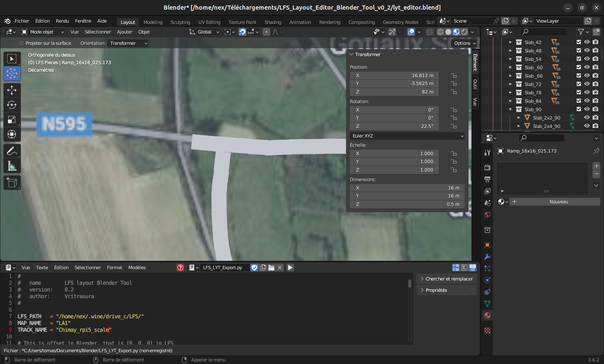Click the Position X value field
This screenshot has width=604, height=364.
(x=394, y=75)
